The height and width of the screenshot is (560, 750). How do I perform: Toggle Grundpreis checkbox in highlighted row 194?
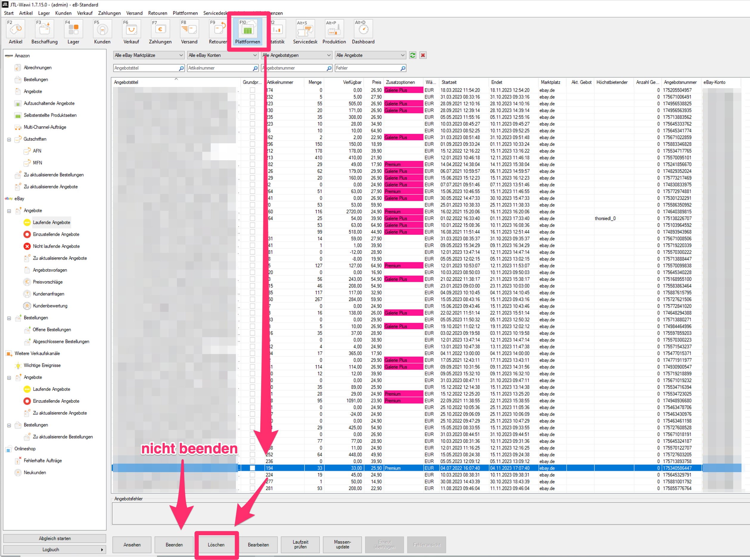[253, 468]
